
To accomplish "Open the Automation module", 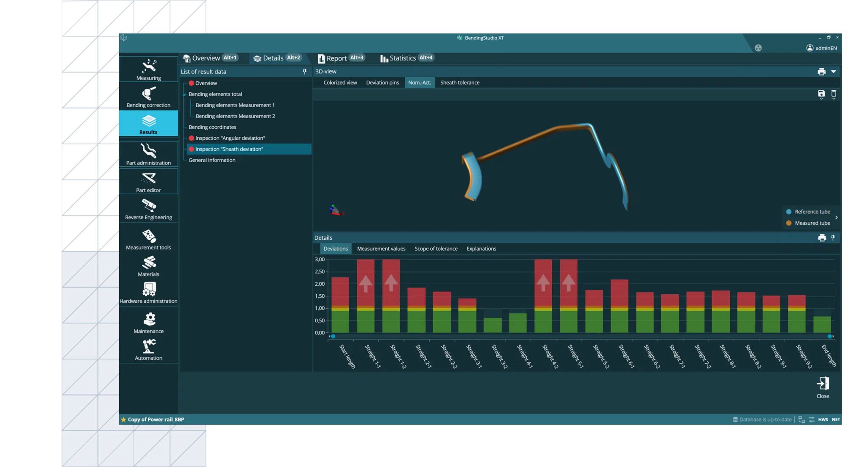I will tap(148, 350).
